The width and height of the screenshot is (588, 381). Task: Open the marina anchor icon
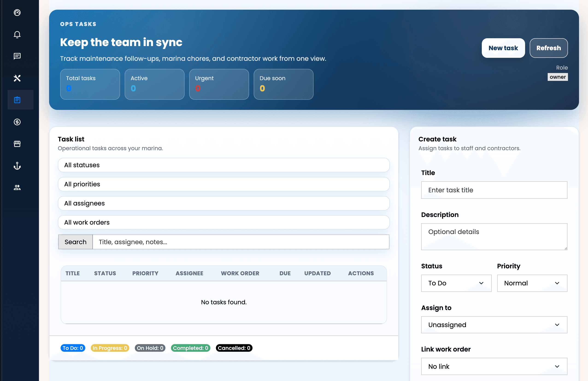[17, 165]
